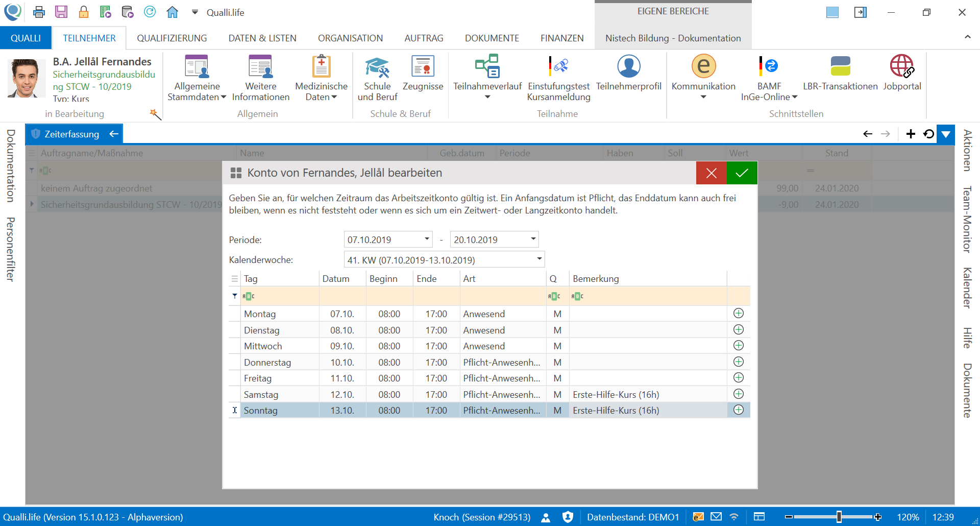Image resolution: width=980 pixels, height=526 pixels.
Task: Open the Kalender side panel
Action: point(967,288)
